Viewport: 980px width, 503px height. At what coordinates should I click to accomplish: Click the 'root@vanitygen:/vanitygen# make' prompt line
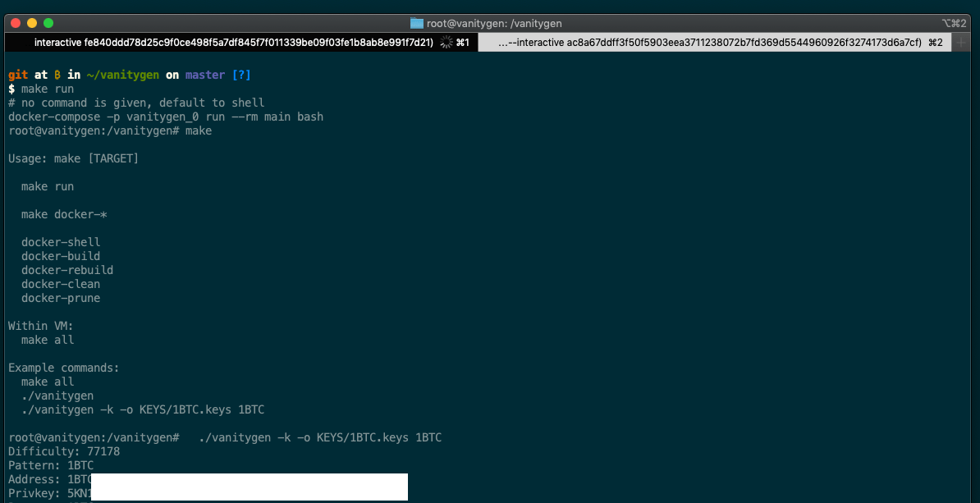pyautogui.click(x=110, y=130)
